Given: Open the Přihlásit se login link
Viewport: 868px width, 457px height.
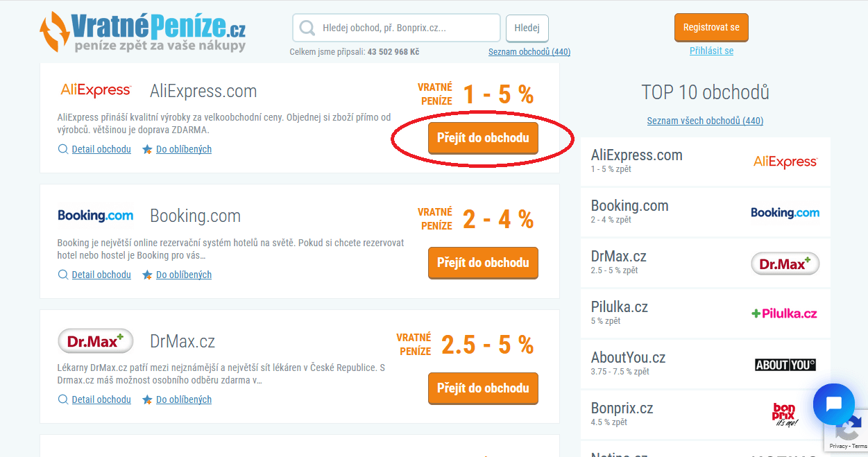Looking at the screenshot, I should [711, 51].
